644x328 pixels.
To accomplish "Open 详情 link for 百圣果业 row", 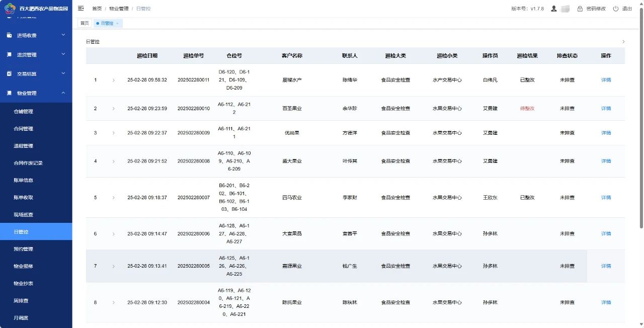I will click(x=606, y=109).
